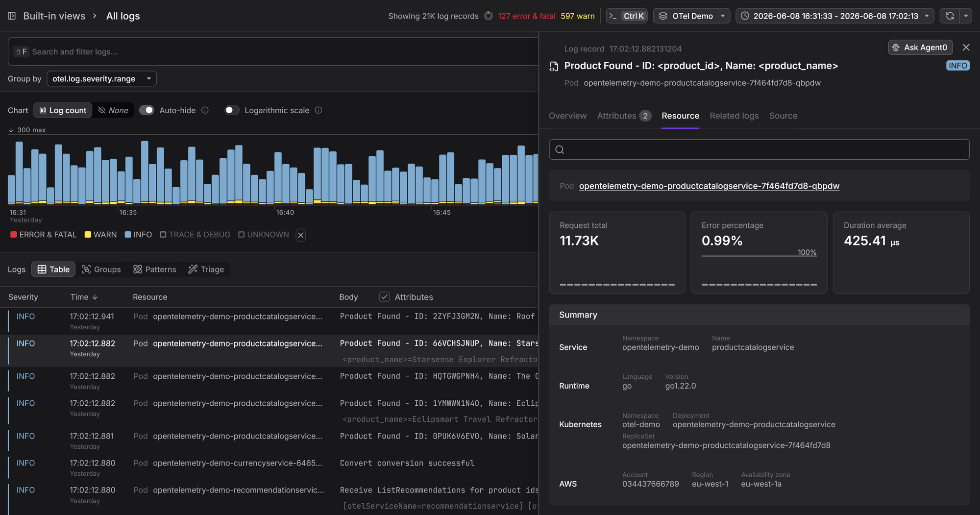Expand refresh options arrow
Viewport: 980px width, 515px height.
point(966,16)
